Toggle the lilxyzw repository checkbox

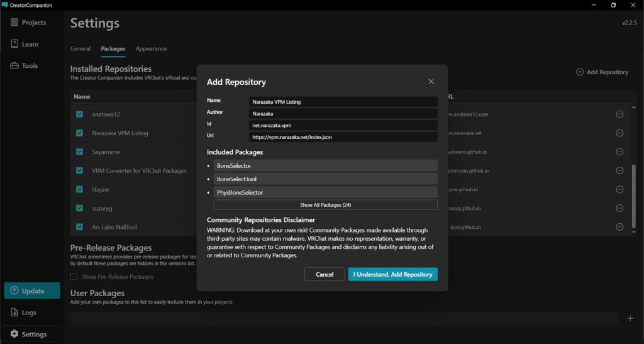click(x=80, y=189)
